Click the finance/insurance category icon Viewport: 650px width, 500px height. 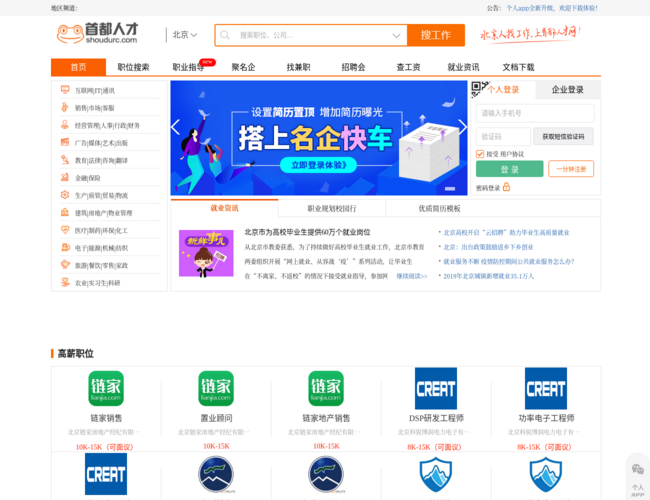65,177
